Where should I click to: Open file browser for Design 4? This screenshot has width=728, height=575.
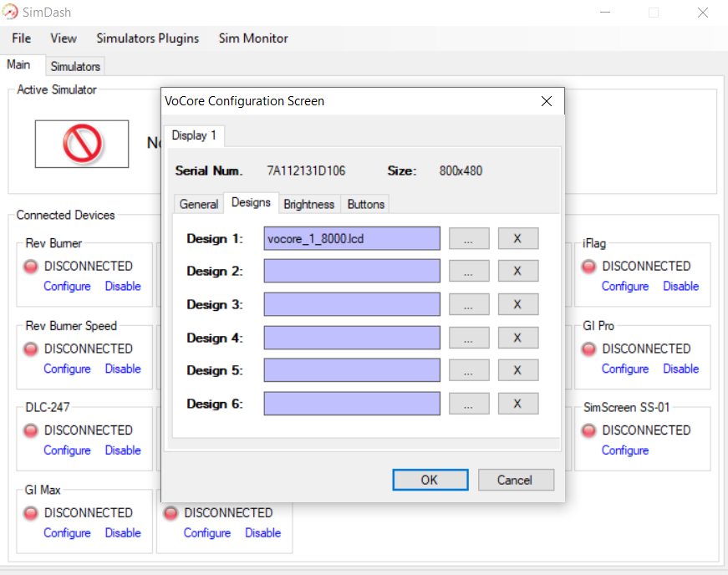pyautogui.click(x=469, y=338)
